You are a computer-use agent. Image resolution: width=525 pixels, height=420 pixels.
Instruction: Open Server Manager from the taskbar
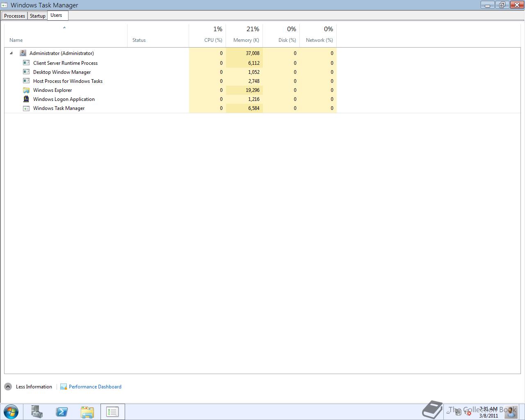click(37, 412)
